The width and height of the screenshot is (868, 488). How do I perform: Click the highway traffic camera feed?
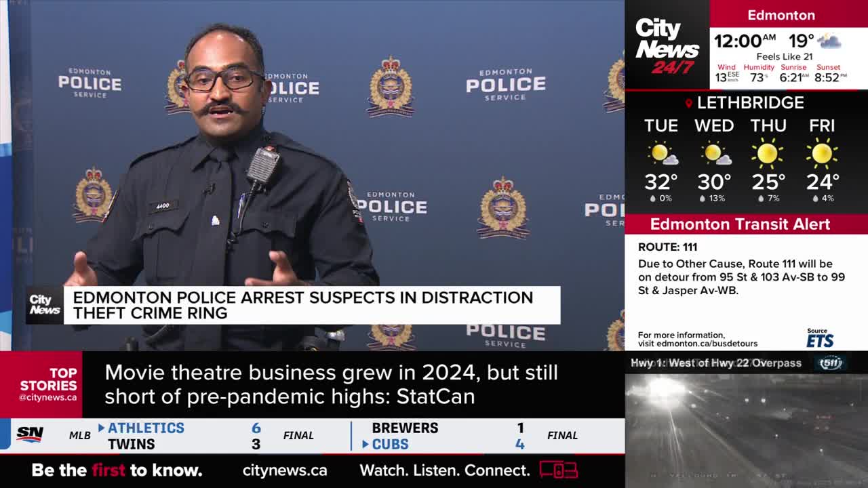746,430
